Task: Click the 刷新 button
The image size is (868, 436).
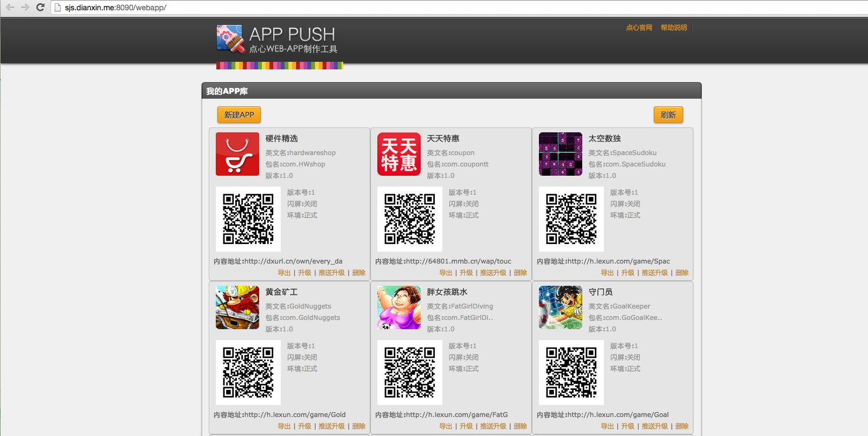Action: click(668, 115)
